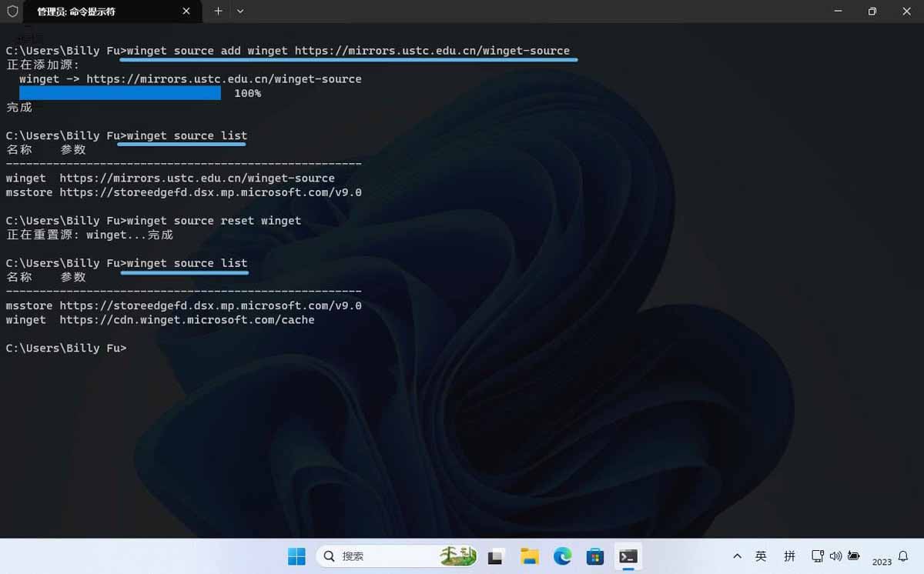Open Task View on the taskbar
924x574 pixels.
(496, 556)
